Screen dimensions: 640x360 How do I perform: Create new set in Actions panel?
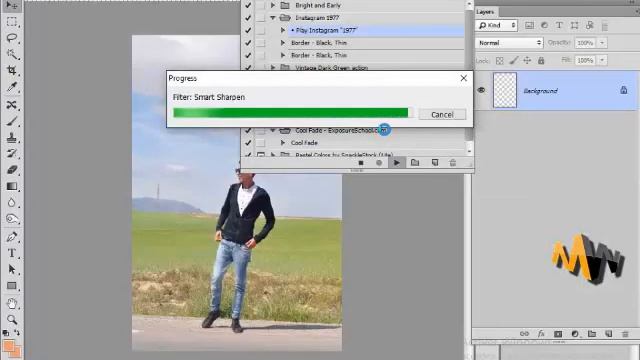coord(415,162)
